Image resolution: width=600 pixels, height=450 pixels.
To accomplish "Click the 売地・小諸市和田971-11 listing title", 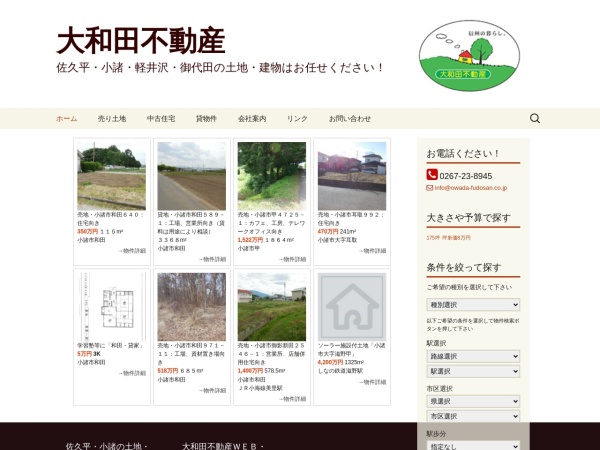I will point(191,354).
